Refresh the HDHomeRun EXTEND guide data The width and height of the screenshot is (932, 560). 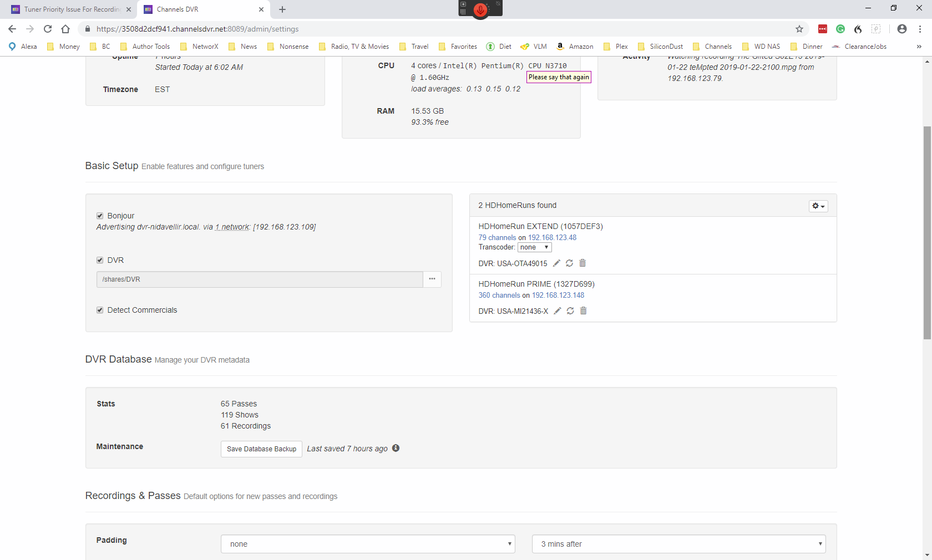point(569,263)
